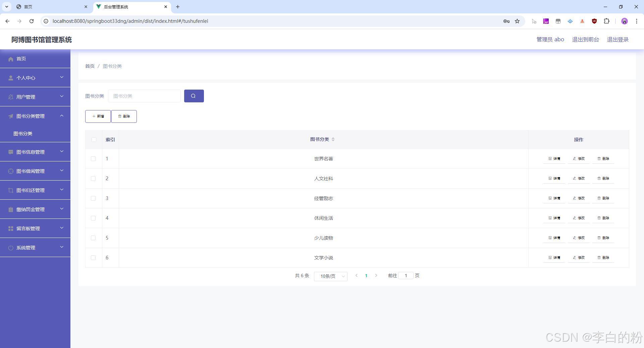Screen dimensions: 644x348
Task: Click 修改 for the 人文社科 row
Action: click(579, 179)
